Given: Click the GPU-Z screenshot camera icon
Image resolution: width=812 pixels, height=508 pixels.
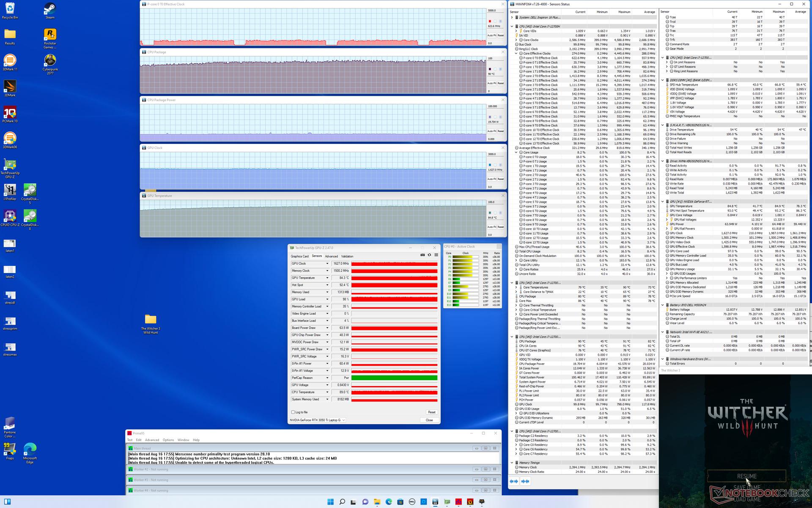Looking at the screenshot, I should click(422, 255).
